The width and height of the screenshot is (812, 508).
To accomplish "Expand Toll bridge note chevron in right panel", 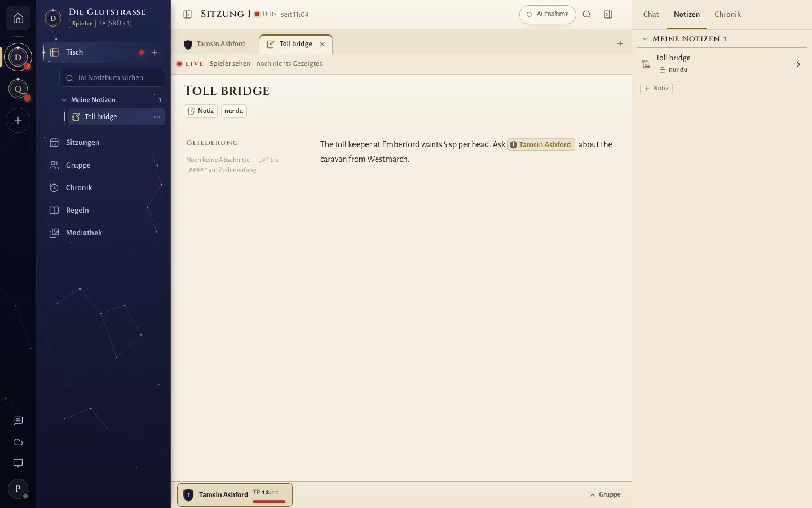I will coord(798,64).
